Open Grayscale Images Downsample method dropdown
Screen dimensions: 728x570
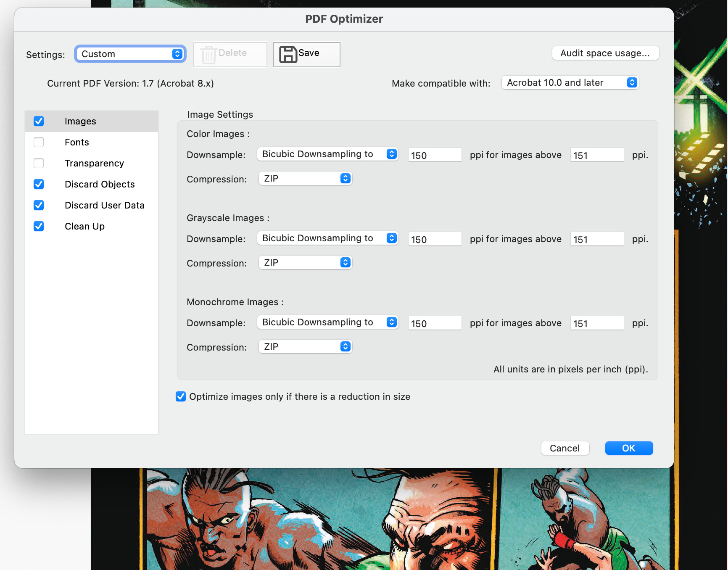(x=327, y=238)
